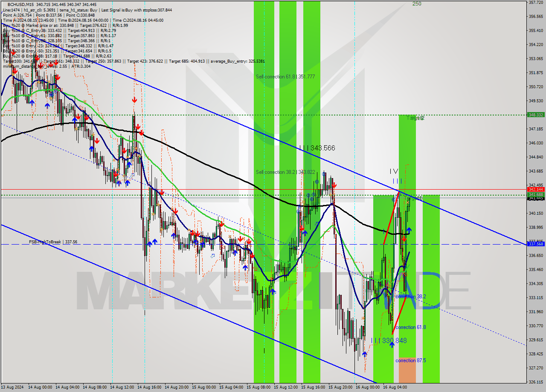Click the 336.650 price axis value

(x=536, y=256)
